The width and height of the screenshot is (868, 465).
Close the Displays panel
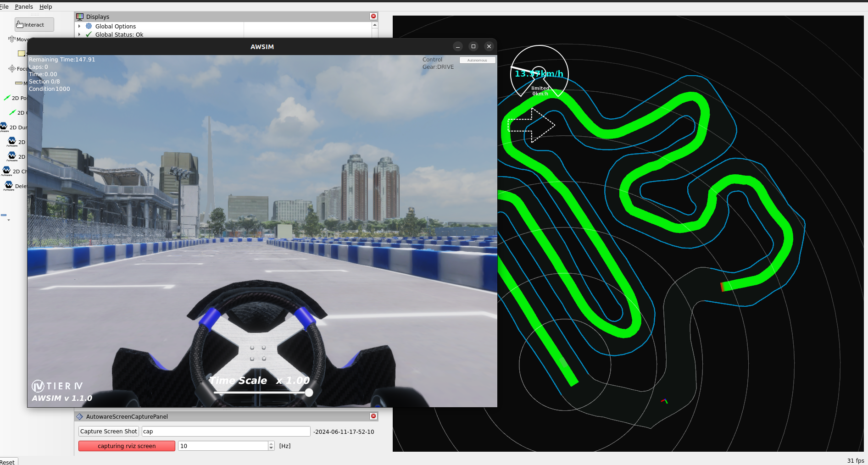click(373, 17)
